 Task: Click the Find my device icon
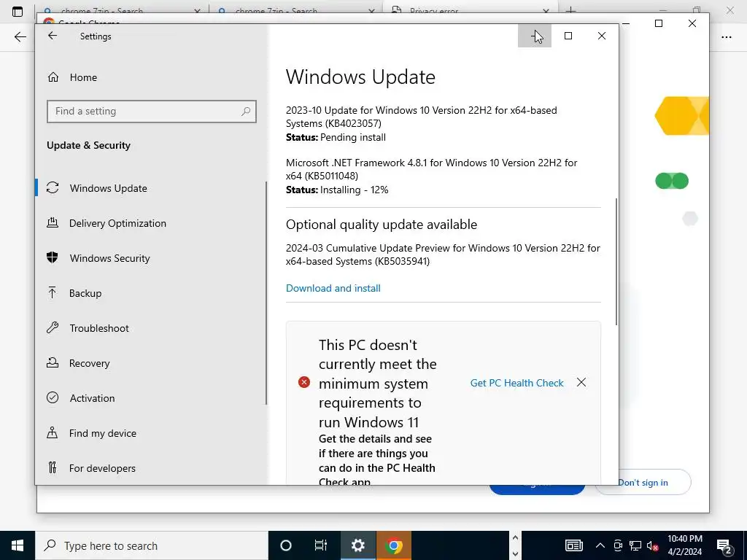point(53,433)
